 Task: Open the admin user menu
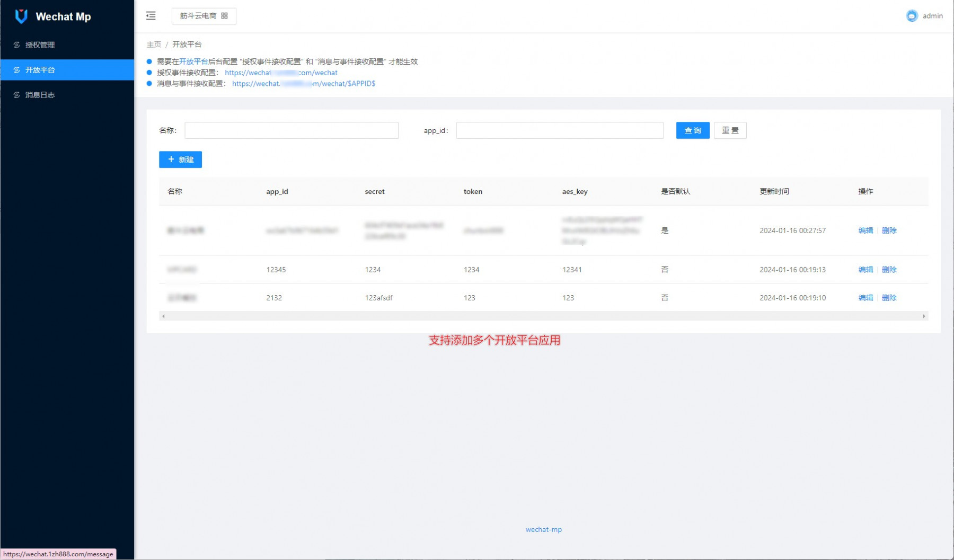924,16
